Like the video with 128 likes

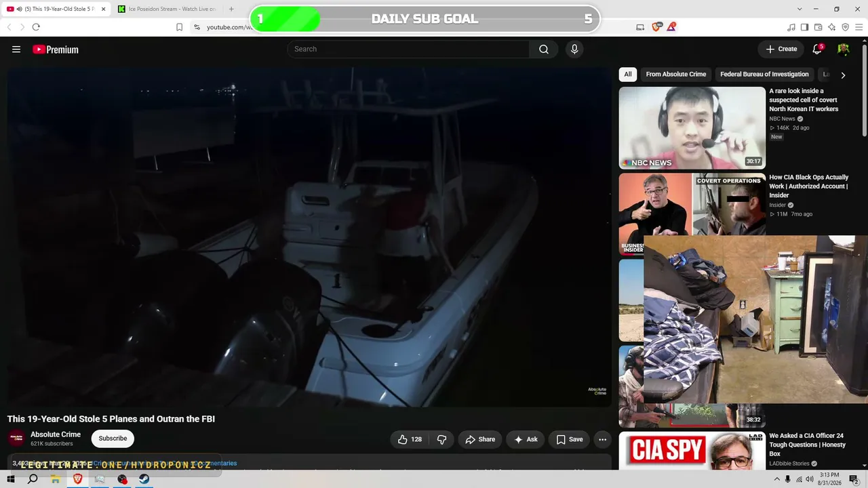point(410,439)
